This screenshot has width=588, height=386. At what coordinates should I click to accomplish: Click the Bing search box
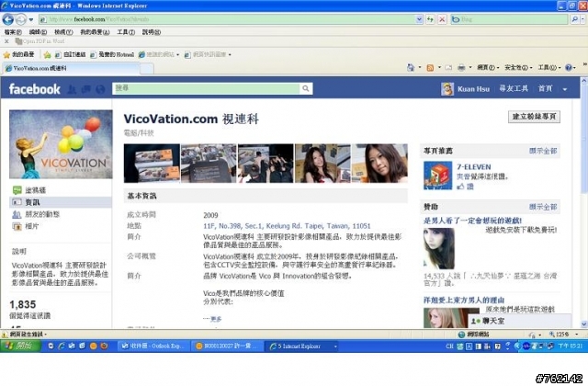[510, 19]
